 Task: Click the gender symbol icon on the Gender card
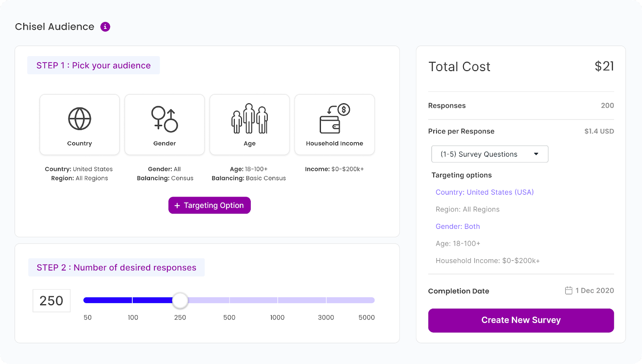(165, 118)
